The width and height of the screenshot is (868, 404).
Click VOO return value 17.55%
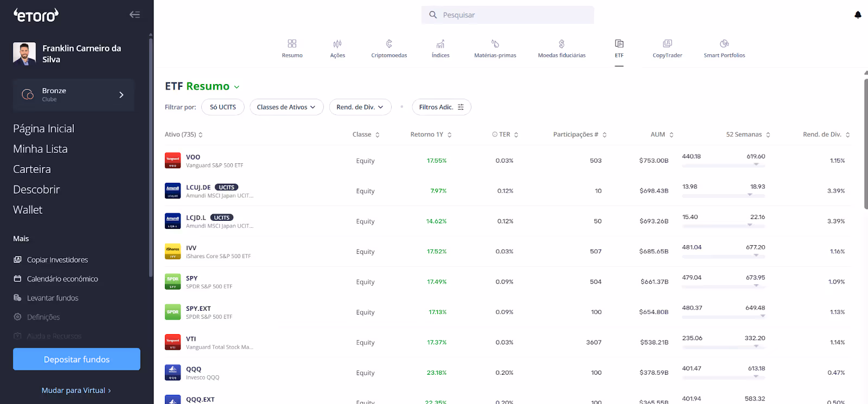[x=437, y=161]
